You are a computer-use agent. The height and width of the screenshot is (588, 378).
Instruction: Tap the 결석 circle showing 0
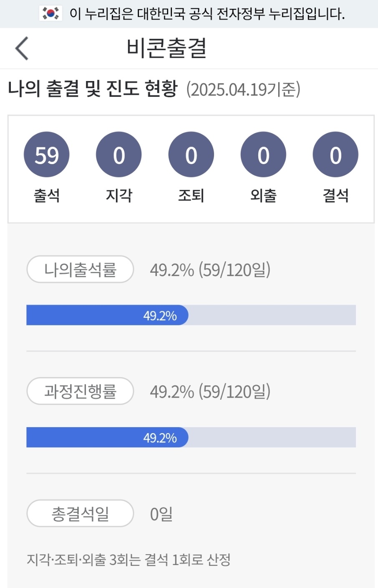[x=335, y=154]
